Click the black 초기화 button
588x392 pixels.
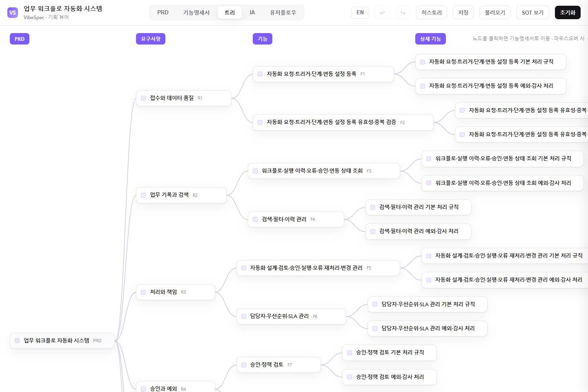pos(568,13)
